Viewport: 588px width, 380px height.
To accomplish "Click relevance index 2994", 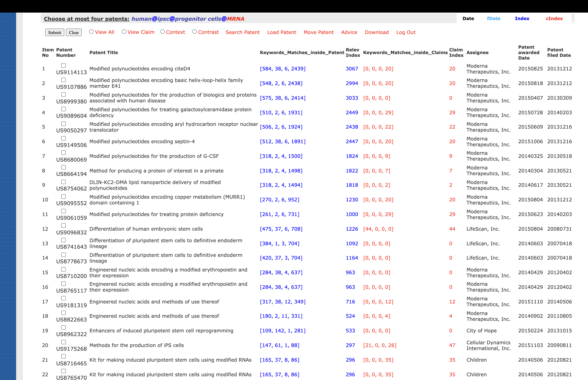I will 352,83.
